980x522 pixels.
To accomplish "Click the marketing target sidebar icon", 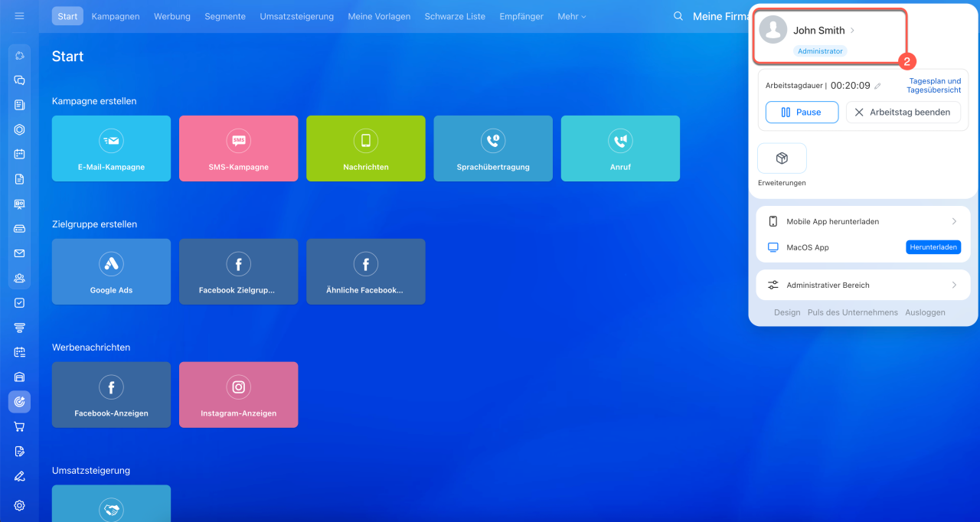I will (x=20, y=401).
